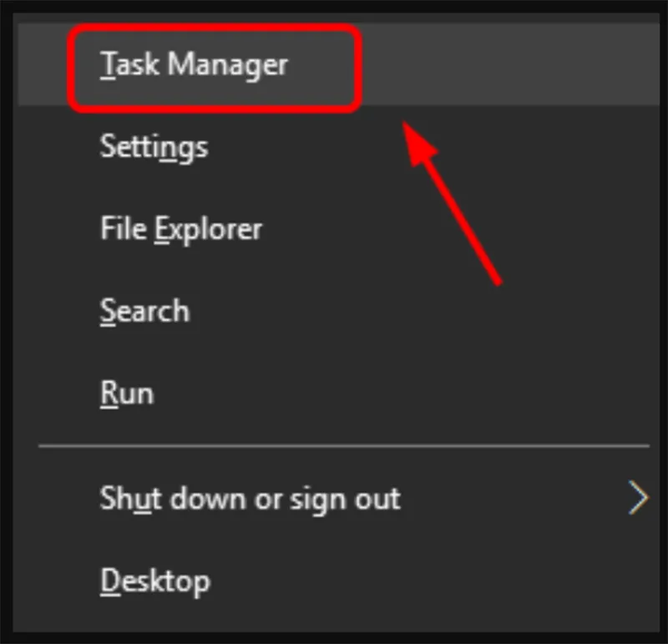Open Task Manager from the menu
668x644 pixels.
pyautogui.click(x=194, y=65)
